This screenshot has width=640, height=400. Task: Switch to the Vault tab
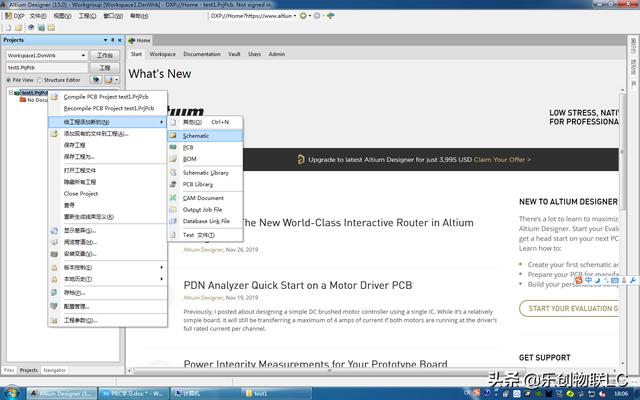pos(234,54)
